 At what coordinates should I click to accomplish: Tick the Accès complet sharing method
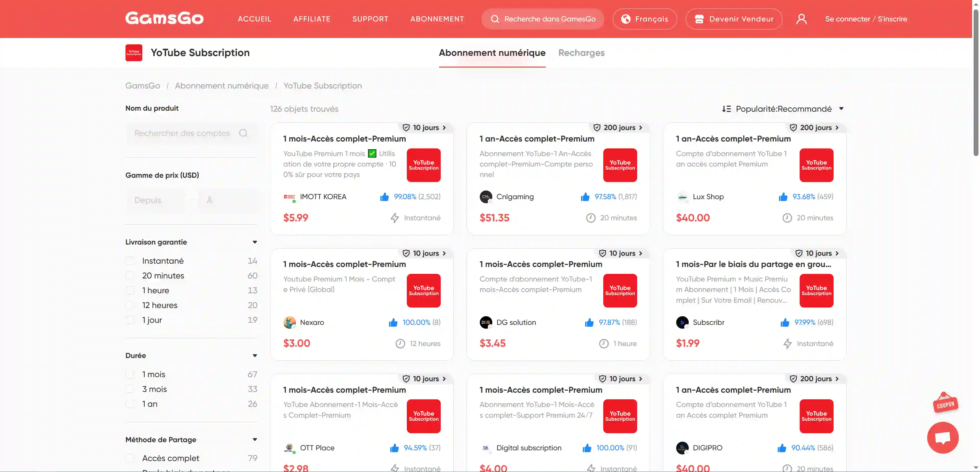point(130,458)
